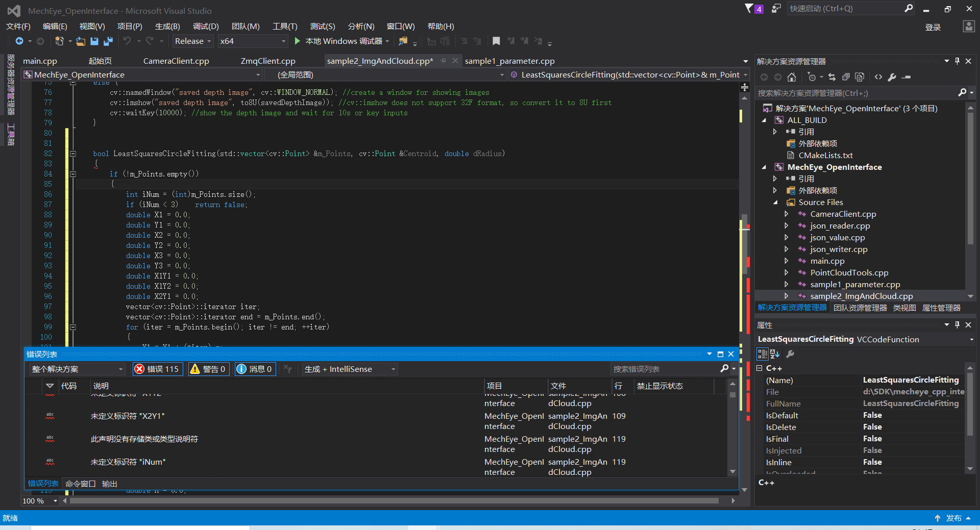Open the error scope dropdown showing 整个解决方案

(x=77, y=369)
